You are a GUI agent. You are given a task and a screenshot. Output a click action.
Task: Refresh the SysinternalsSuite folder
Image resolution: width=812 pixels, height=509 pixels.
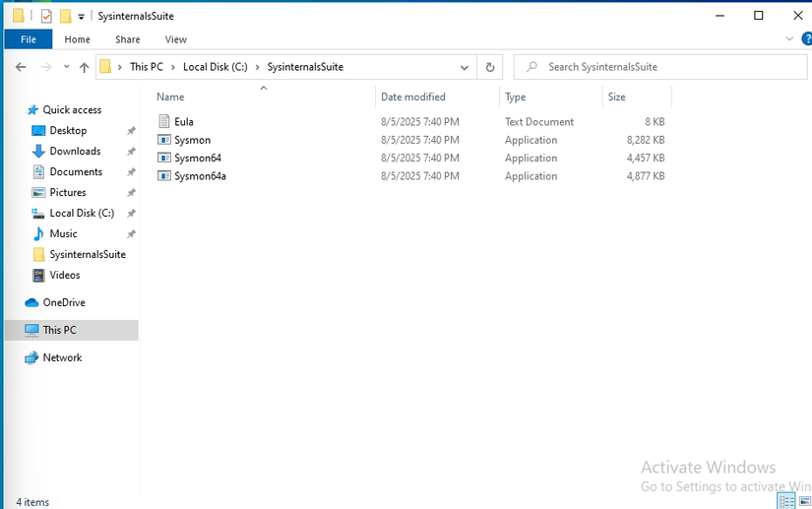coord(490,67)
